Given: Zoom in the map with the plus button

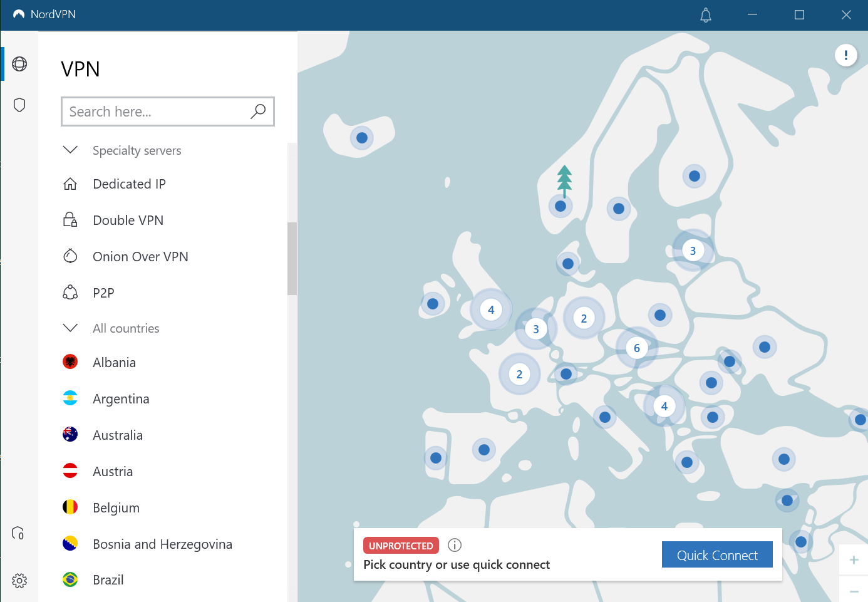Looking at the screenshot, I should (x=854, y=559).
